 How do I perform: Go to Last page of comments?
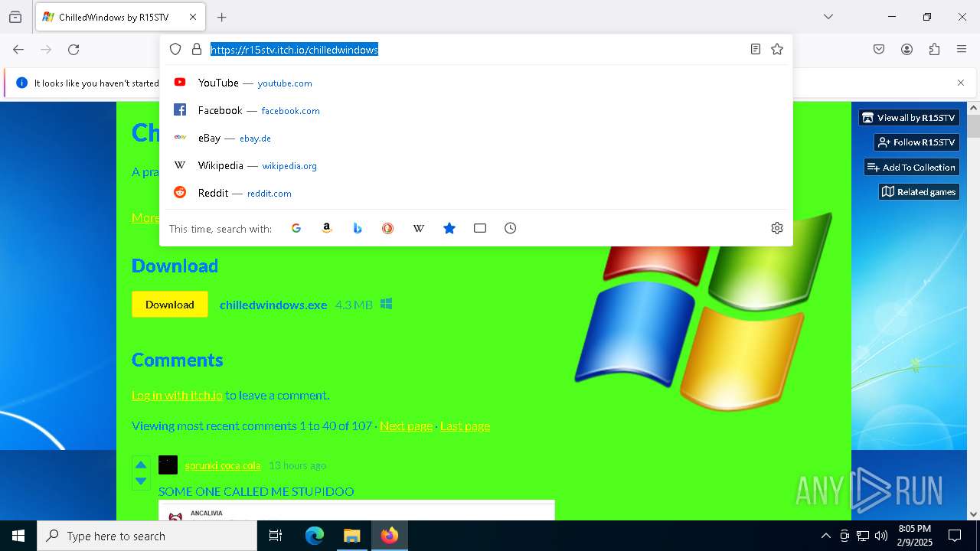(x=465, y=425)
